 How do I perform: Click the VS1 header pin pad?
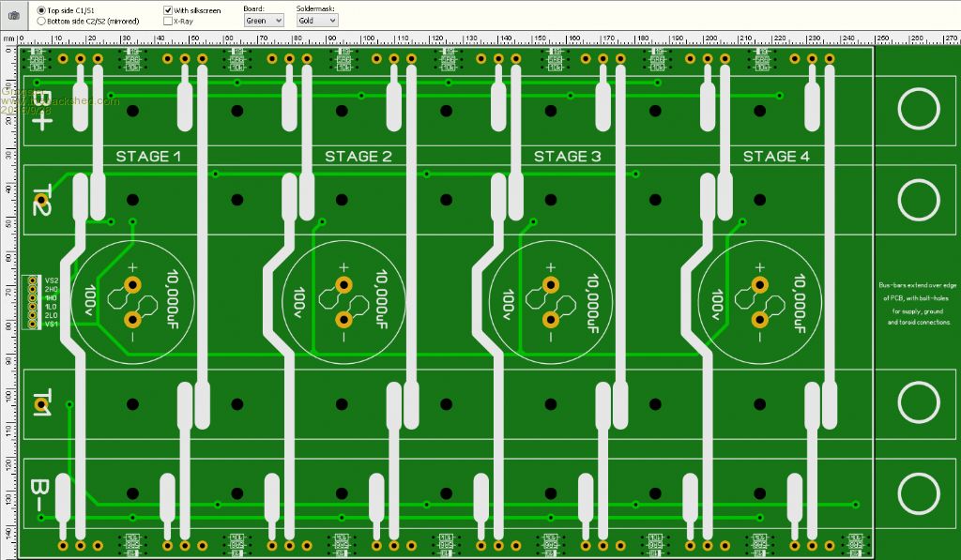(31, 325)
